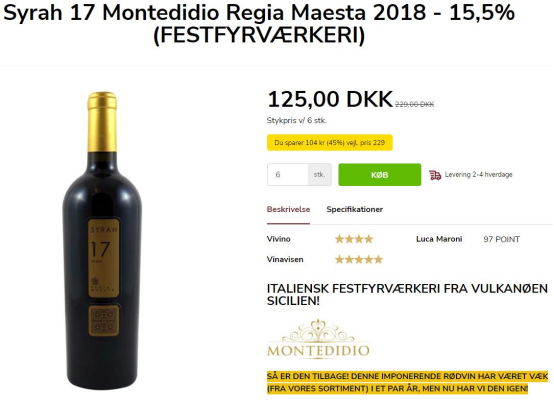Click the Vinavisen five-star rating
This screenshot has height=401, width=554.
click(359, 260)
